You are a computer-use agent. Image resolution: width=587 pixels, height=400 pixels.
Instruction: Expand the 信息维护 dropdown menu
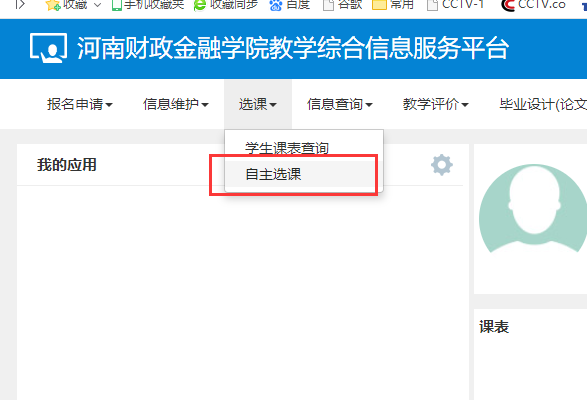pos(176,104)
